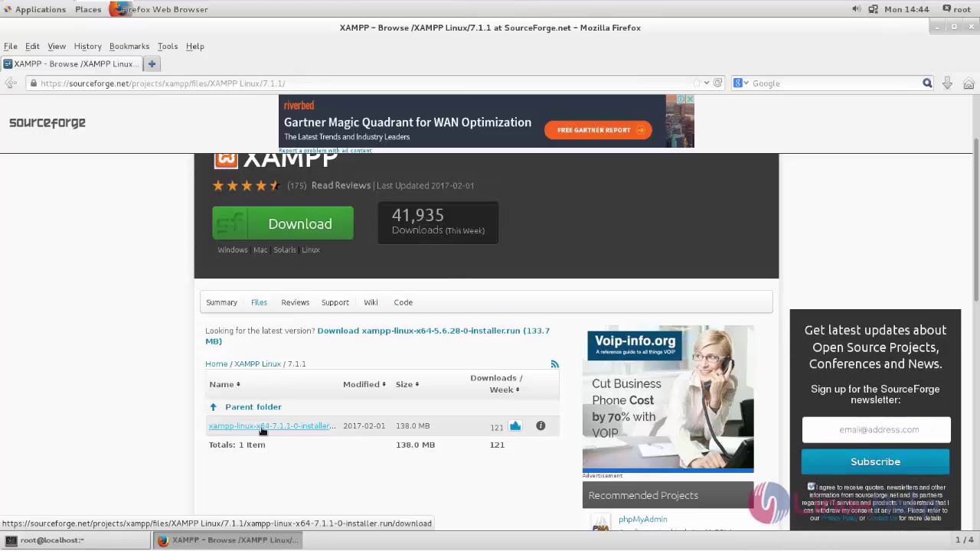Image resolution: width=980 pixels, height=551 pixels.
Task: Click the page vertical scrollbar
Action: point(975,220)
